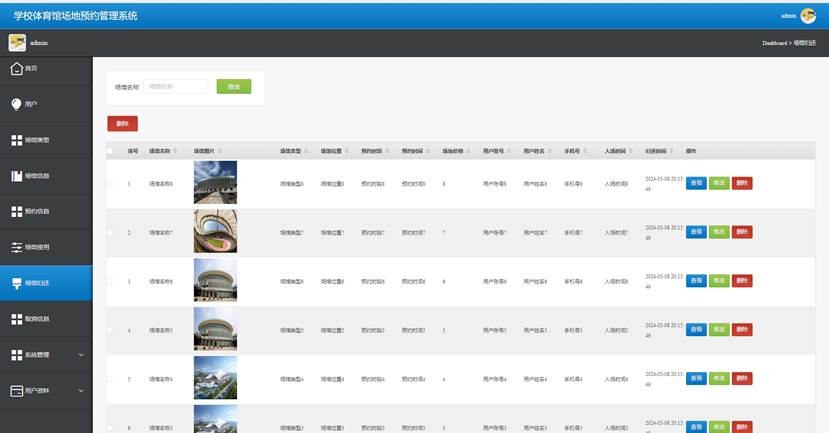
Task: Click red 删除 button in row 4
Action: [x=742, y=330]
